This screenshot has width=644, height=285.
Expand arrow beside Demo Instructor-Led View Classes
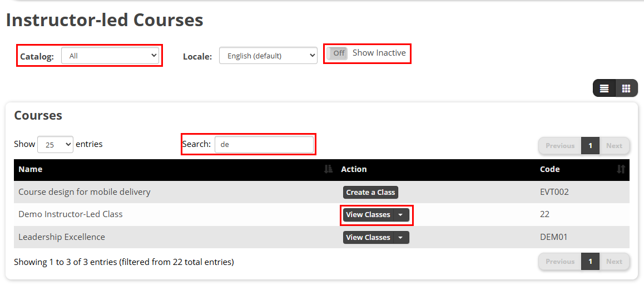point(402,215)
